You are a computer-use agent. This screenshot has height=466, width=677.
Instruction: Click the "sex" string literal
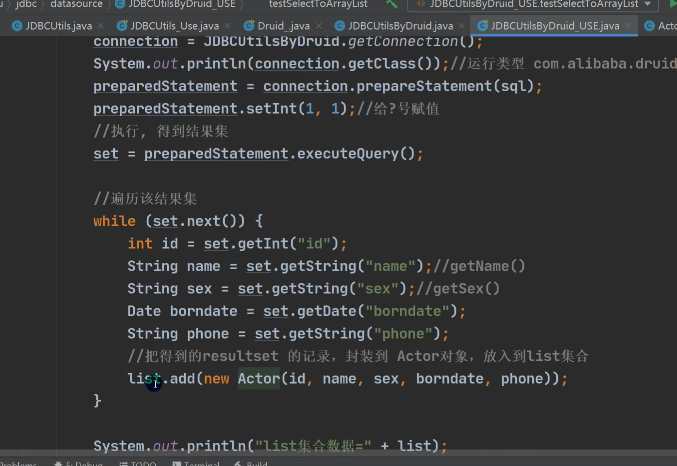[377, 288]
